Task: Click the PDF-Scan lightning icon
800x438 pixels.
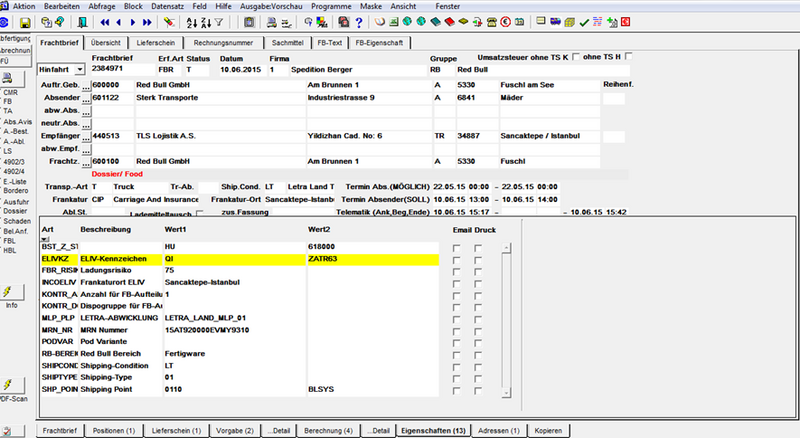Action: click(10, 384)
